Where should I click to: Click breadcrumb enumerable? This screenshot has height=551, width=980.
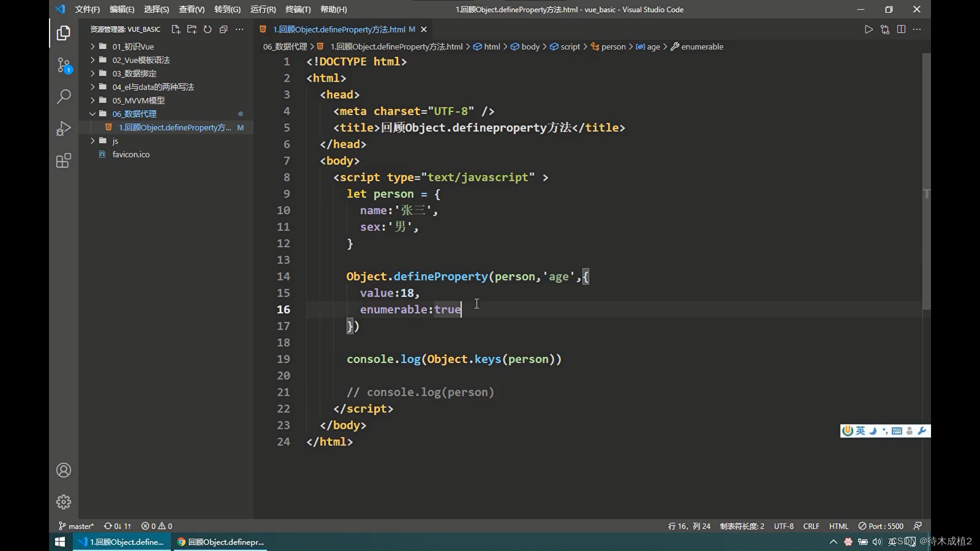697,46
